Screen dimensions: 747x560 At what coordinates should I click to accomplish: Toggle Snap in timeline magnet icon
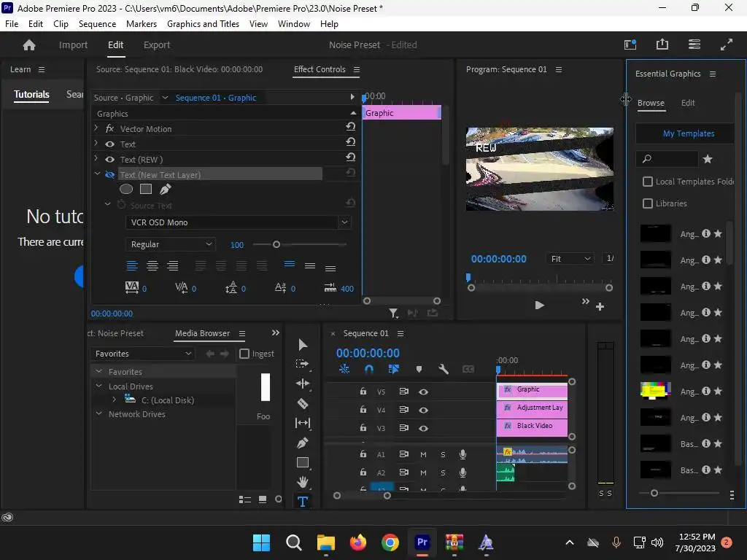pyautogui.click(x=368, y=369)
